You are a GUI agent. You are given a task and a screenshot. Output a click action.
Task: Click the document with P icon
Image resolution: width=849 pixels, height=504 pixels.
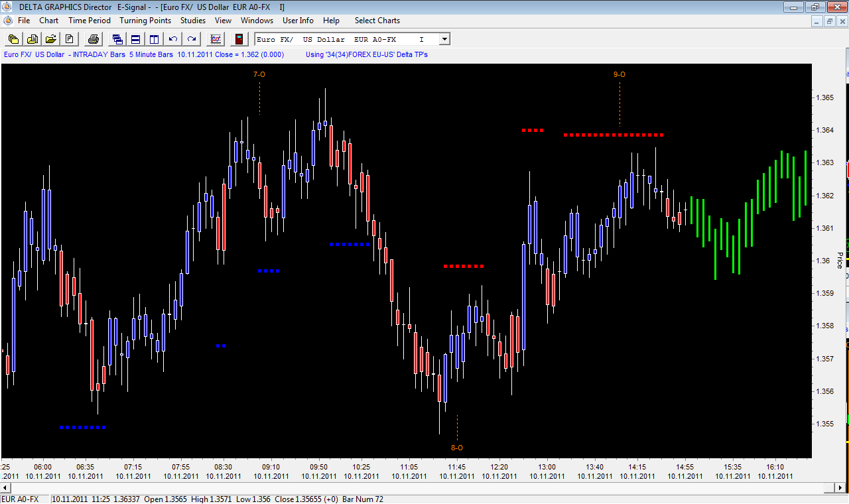[69, 39]
